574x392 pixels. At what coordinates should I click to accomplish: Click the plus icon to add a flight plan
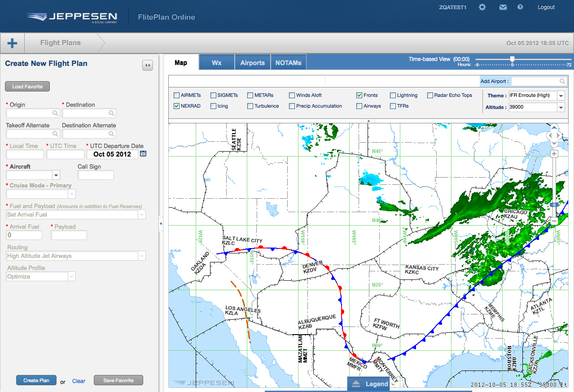tap(12, 43)
